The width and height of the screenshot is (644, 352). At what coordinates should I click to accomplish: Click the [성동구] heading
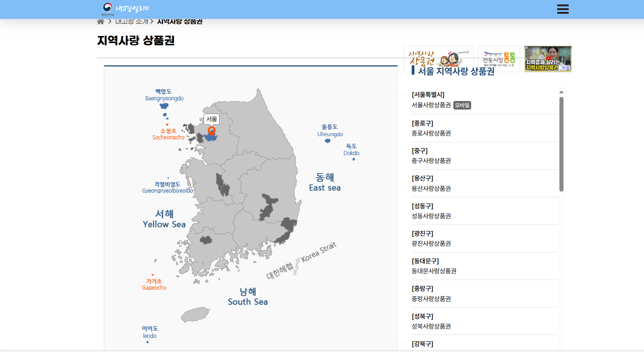pos(423,206)
